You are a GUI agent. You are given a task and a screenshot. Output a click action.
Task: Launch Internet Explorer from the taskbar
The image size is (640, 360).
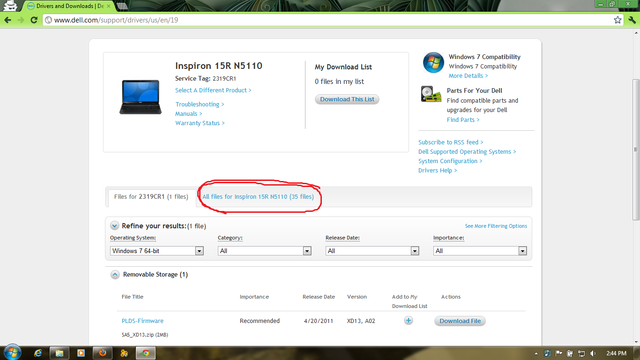point(38,353)
